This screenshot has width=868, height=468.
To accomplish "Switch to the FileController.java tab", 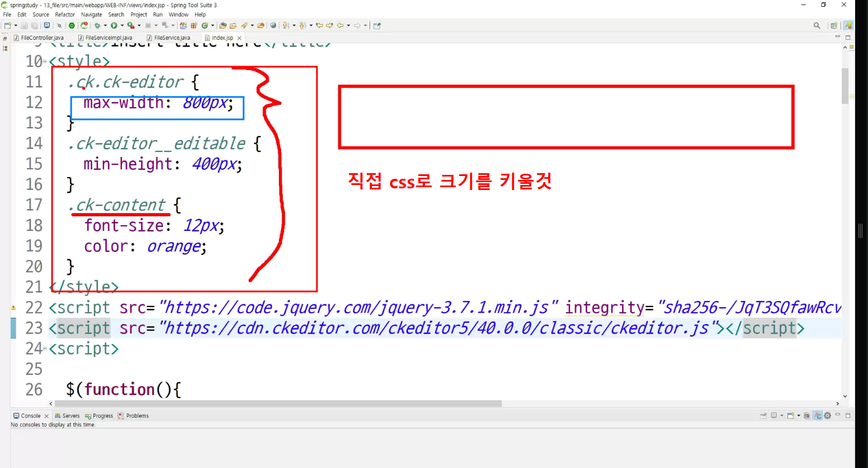I will [x=39, y=38].
